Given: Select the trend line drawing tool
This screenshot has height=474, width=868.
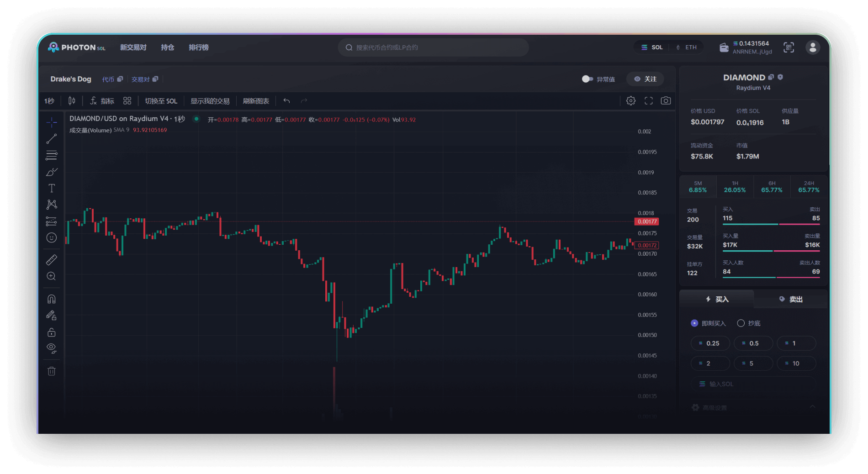Looking at the screenshot, I should [52, 139].
